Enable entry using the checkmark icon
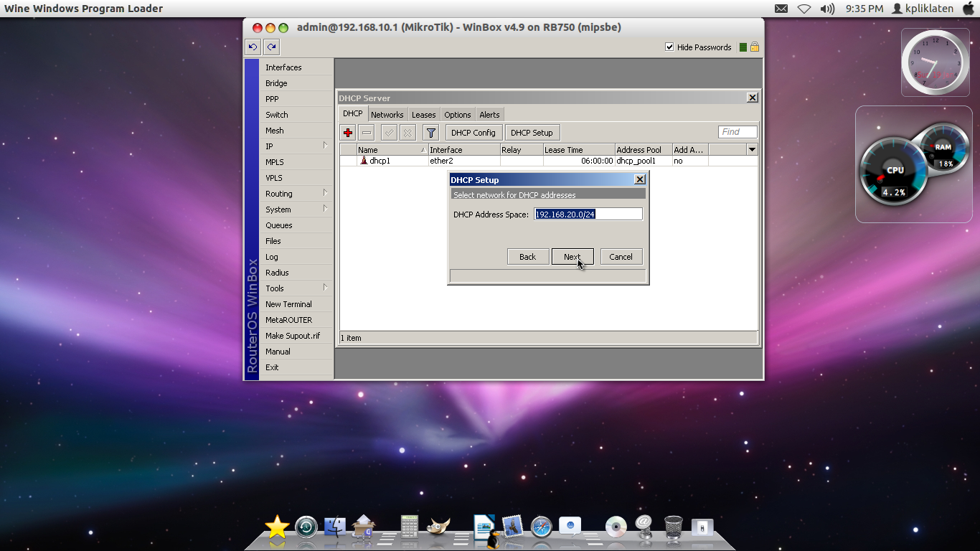 (389, 133)
